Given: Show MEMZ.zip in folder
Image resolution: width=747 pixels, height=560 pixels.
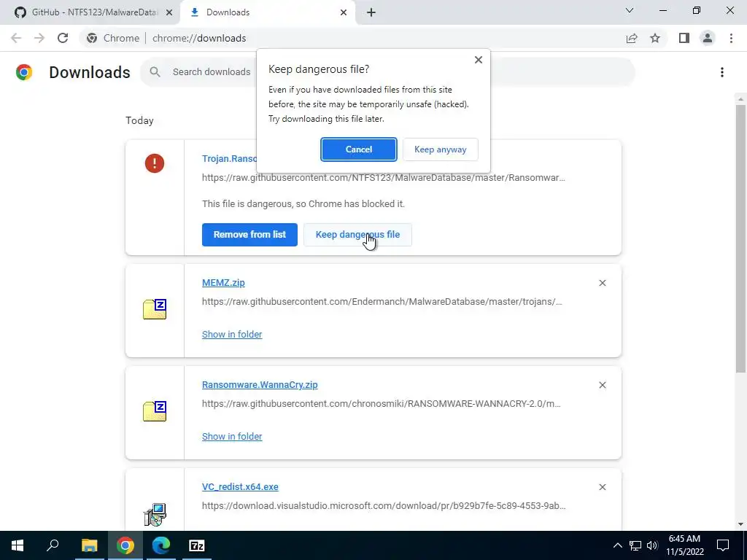Looking at the screenshot, I should coord(232,334).
